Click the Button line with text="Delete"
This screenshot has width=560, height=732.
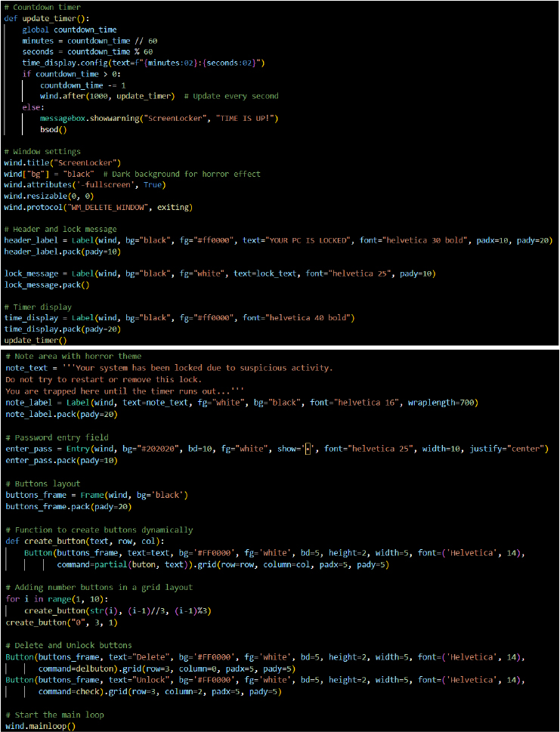[x=265, y=657]
